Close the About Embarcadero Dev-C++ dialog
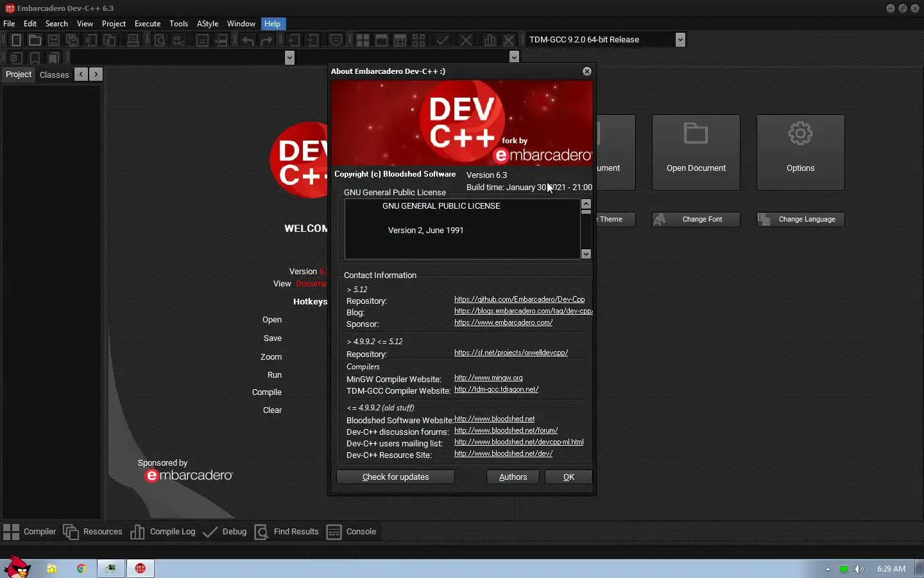Screen dimensions: 924x578 pyautogui.click(x=586, y=71)
